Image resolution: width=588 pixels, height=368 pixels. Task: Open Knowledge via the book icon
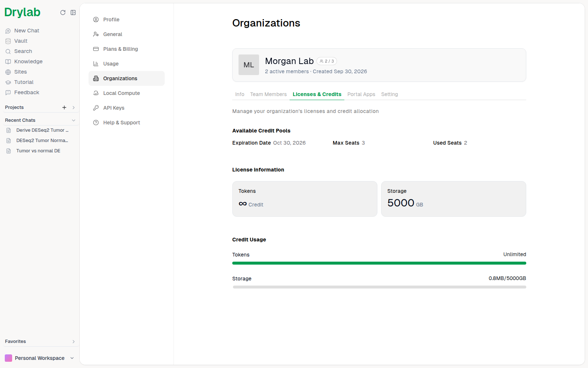(8, 62)
